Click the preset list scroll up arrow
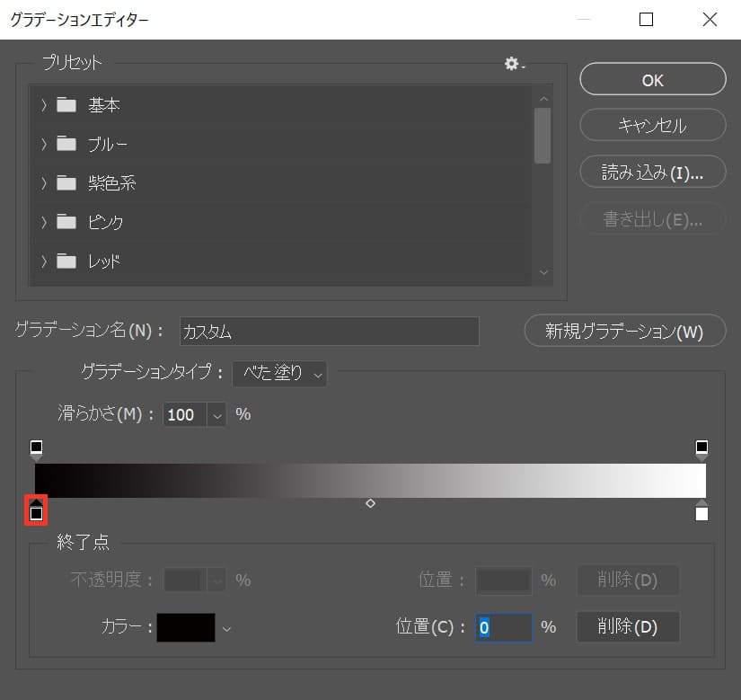The image size is (741, 700). tap(543, 98)
